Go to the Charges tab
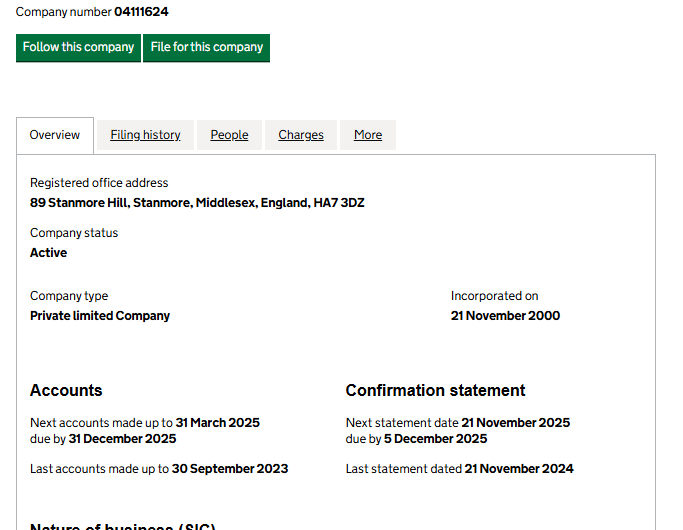The width and height of the screenshot is (683, 530). pyautogui.click(x=301, y=135)
